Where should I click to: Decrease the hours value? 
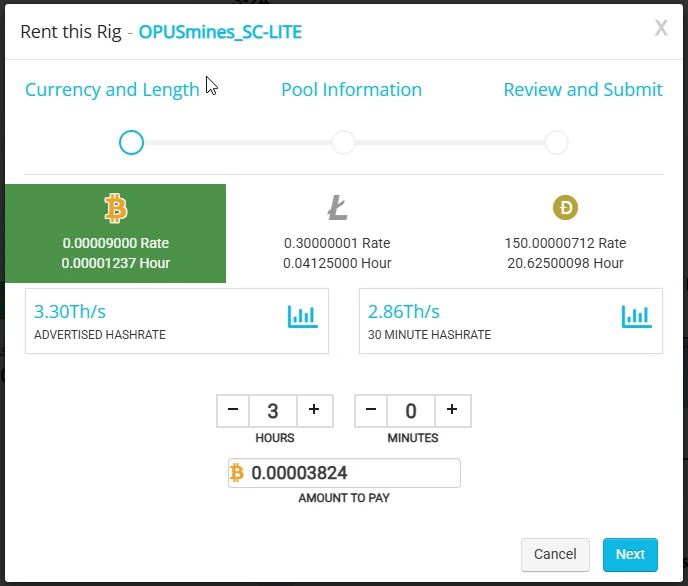pyautogui.click(x=233, y=411)
